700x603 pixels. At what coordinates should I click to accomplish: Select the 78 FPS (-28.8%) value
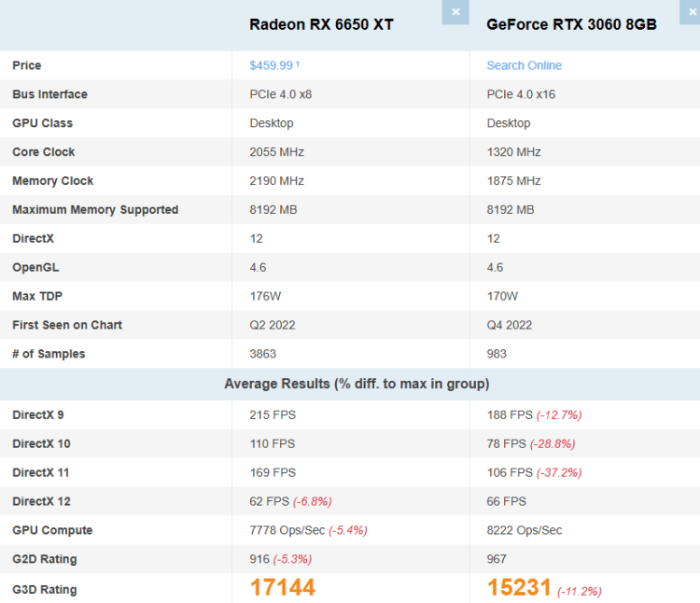coord(531,443)
